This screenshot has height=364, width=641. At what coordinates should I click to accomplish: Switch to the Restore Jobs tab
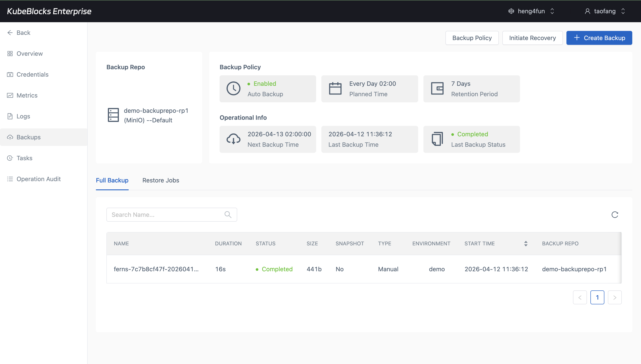pyautogui.click(x=161, y=180)
